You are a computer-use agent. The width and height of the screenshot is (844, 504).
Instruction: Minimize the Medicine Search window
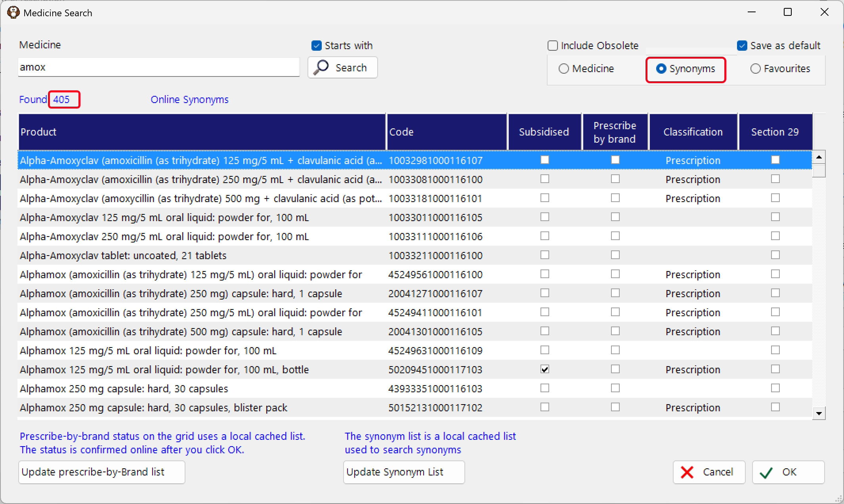752,12
